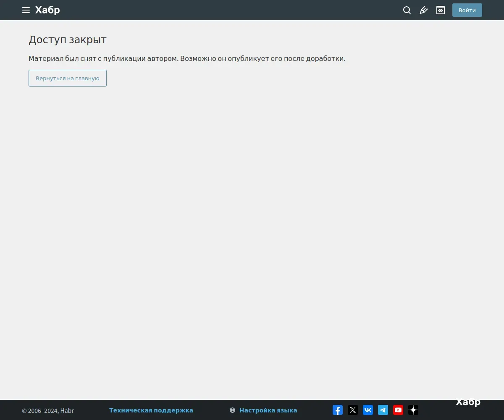Click the Хабр logo in footer
The image size is (504, 420).
coord(468,402)
